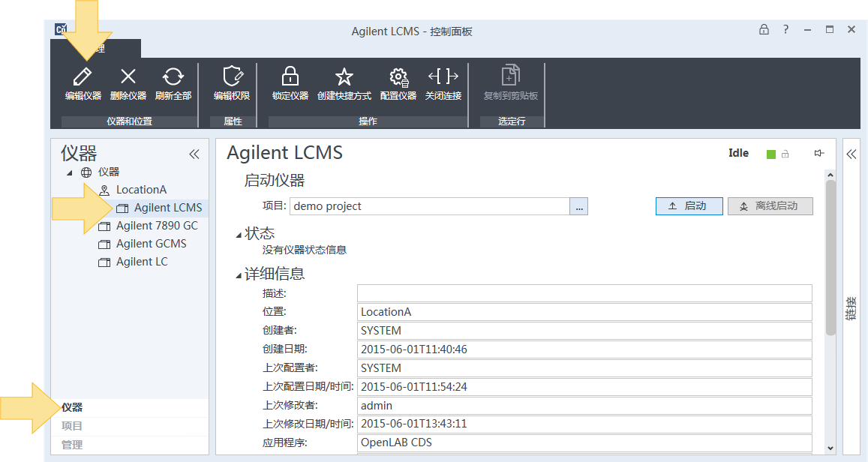Click 上次修改者 field showing admin
Image resolution: width=868 pixels, height=462 pixels.
click(584, 406)
